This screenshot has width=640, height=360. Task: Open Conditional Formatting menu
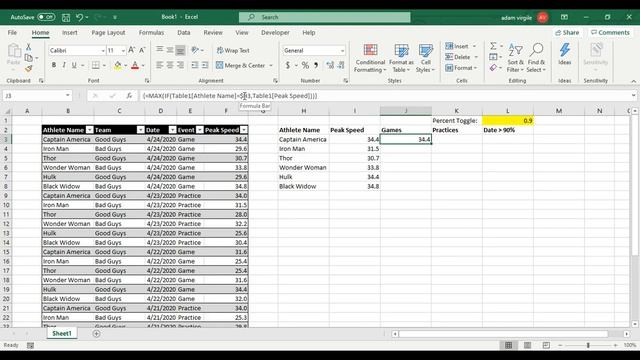coord(370,58)
